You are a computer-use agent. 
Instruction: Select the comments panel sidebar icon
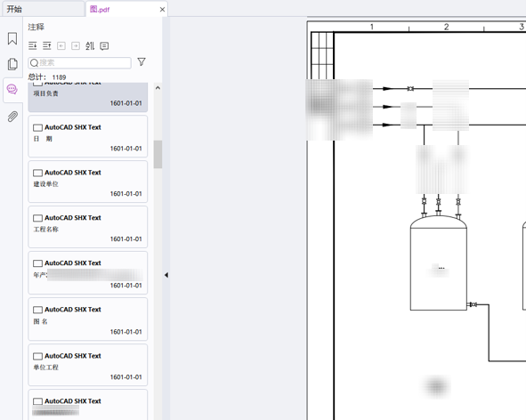click(x=12, y=89)
